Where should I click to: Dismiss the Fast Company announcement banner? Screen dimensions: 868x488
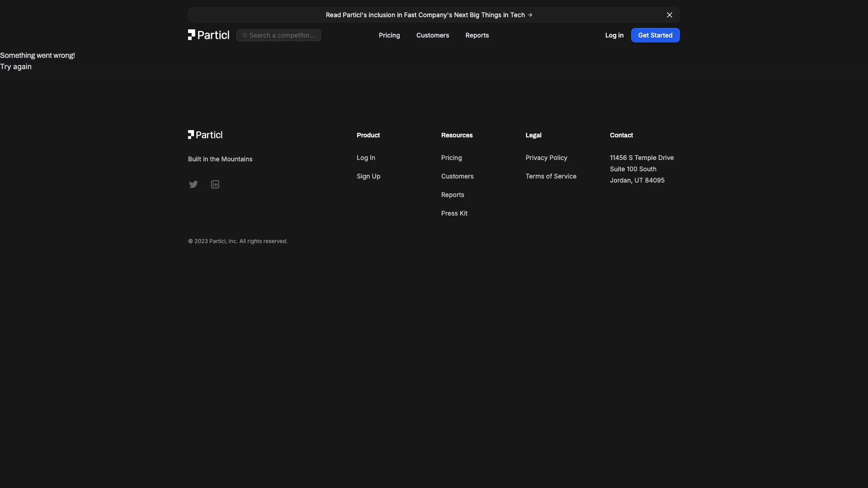670,15
